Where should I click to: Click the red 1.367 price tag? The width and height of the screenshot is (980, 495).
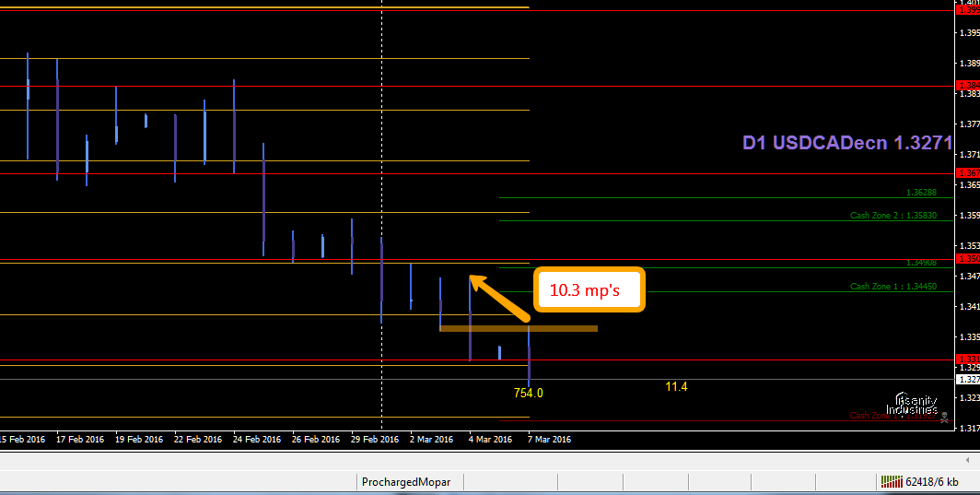pos(969,172)
